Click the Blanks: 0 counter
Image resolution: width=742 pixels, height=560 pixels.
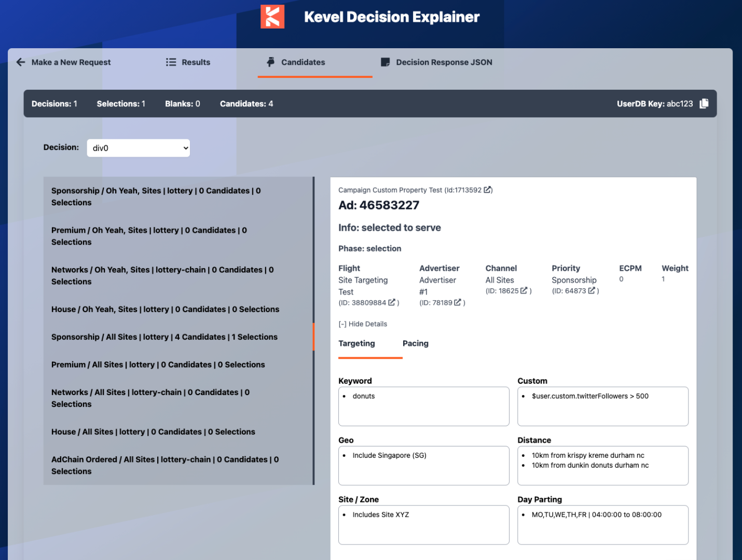[x=183, y=104]
